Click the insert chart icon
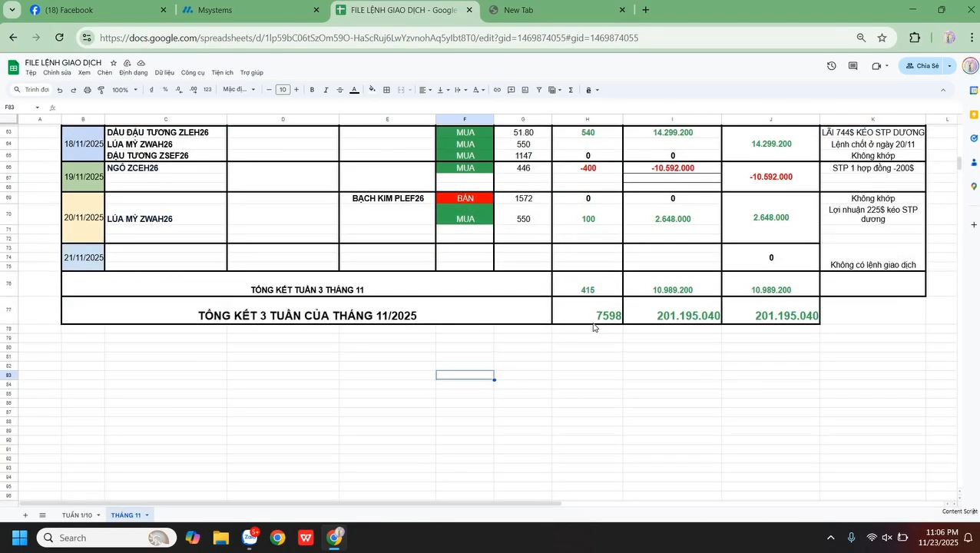The width and height of the screenshot is (980, 553). [x=525, y=90]
